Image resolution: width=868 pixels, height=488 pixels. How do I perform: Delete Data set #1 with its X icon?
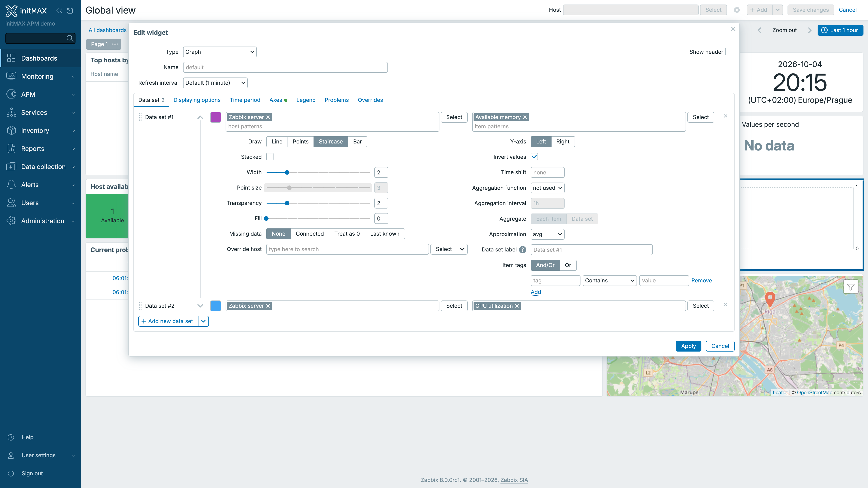point(725,116)
